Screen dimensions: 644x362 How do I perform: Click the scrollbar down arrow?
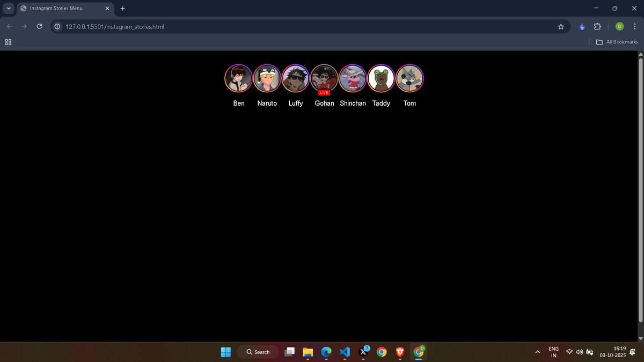pyautogui.click(x=640, y=338)
